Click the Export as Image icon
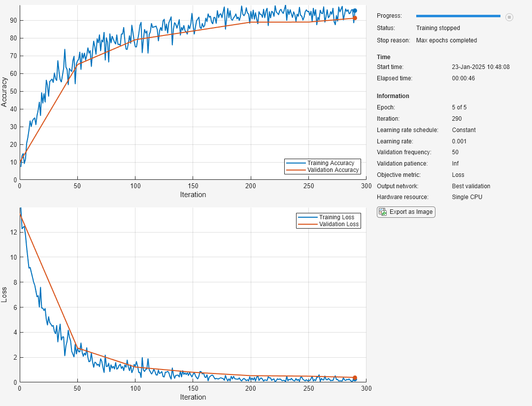 [383, 212]
